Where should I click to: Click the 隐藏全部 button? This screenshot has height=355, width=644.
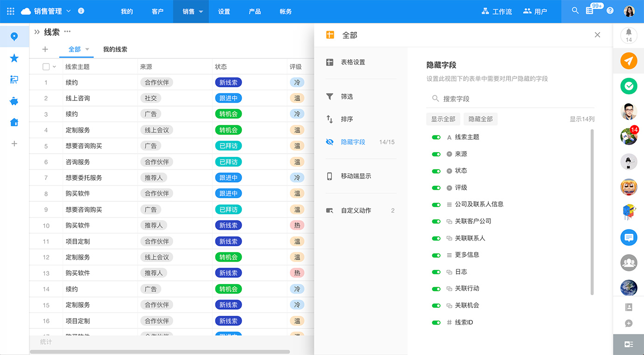[x=480, y=119]
